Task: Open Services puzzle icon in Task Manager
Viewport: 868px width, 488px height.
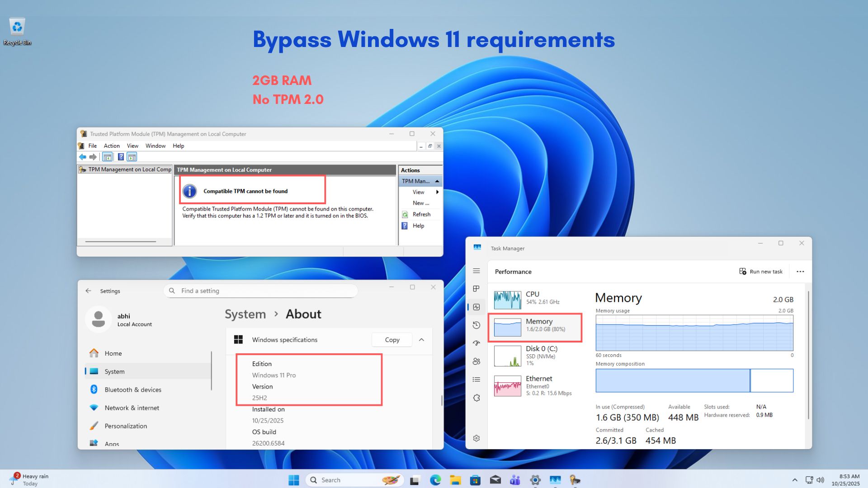Action: 476,398
